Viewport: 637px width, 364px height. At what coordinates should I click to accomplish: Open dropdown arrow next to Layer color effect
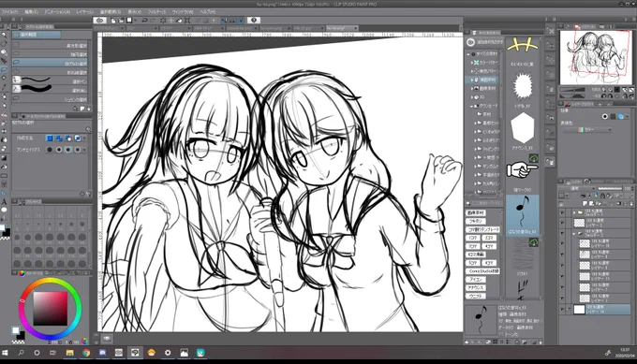628,116
